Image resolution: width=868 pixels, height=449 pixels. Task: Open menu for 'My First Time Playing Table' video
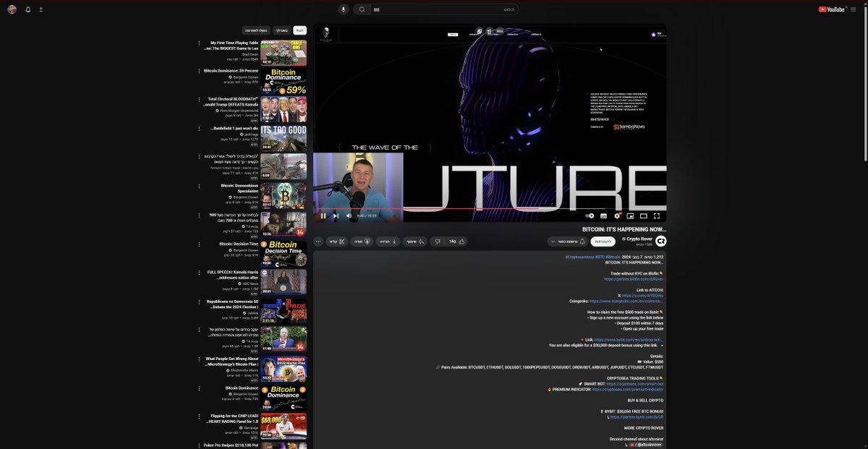pyautogui.click(x=199, y=43)
